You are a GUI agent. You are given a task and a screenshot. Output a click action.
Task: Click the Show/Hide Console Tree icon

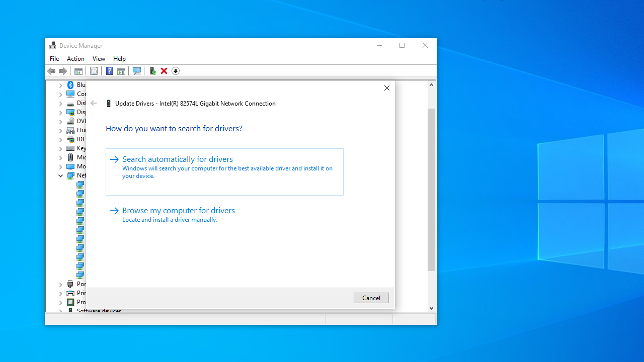pyautogui.click(x=78, y=71)
